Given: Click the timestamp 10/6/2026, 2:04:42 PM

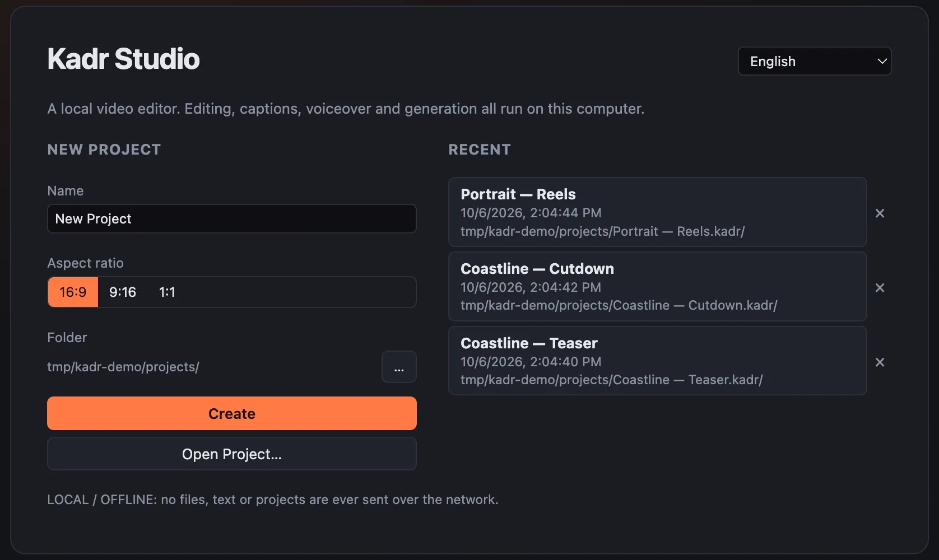Looking at the screenshot, I should click(x=531, y=287).
